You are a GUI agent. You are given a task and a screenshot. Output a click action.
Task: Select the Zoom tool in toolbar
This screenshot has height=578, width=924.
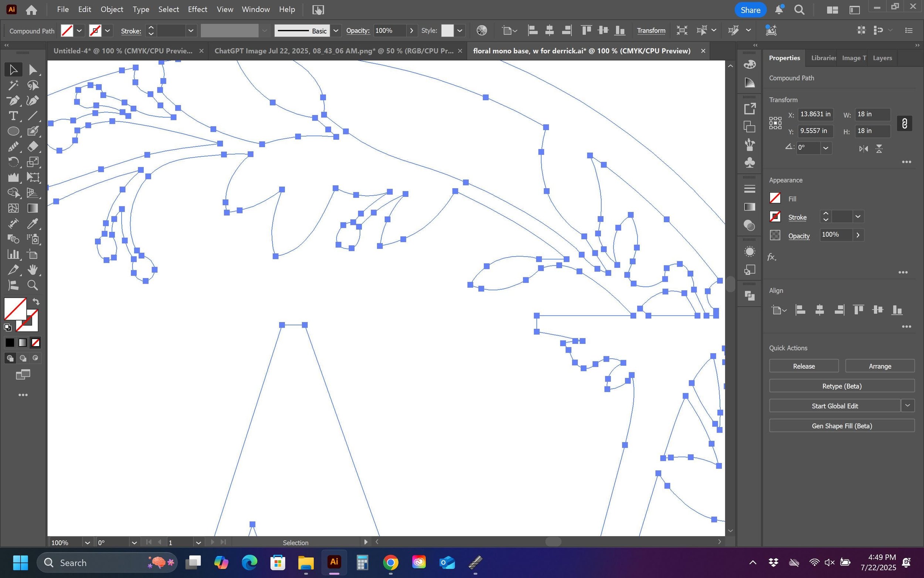33,285
